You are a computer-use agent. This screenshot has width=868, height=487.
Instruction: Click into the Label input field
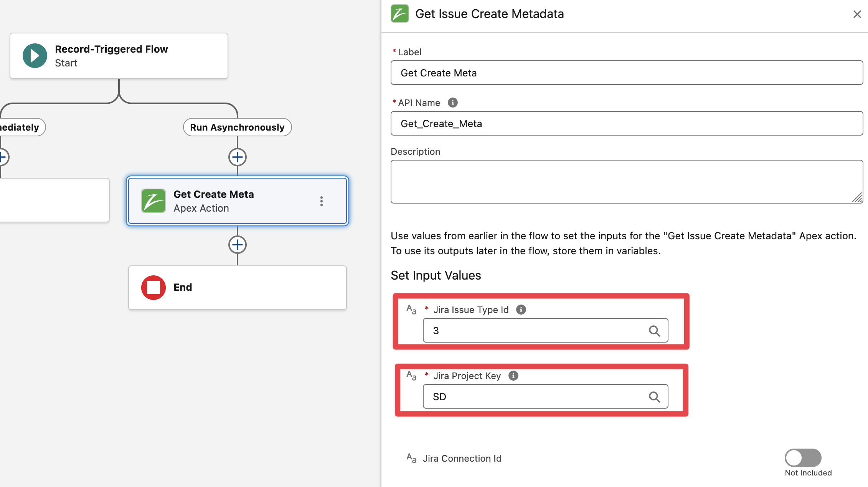626,73
